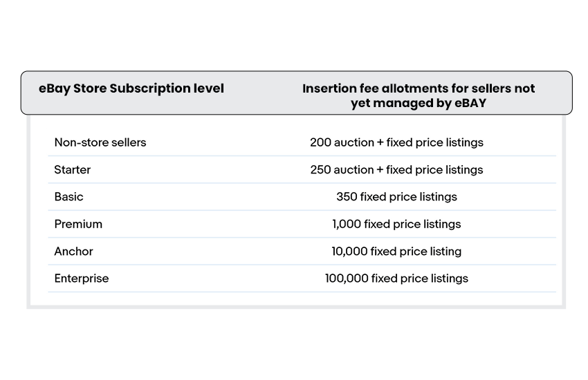Screen dimensions: 588x380
Task: Click '100,000 fixed price listings' cell
Action: pos(396,278)
